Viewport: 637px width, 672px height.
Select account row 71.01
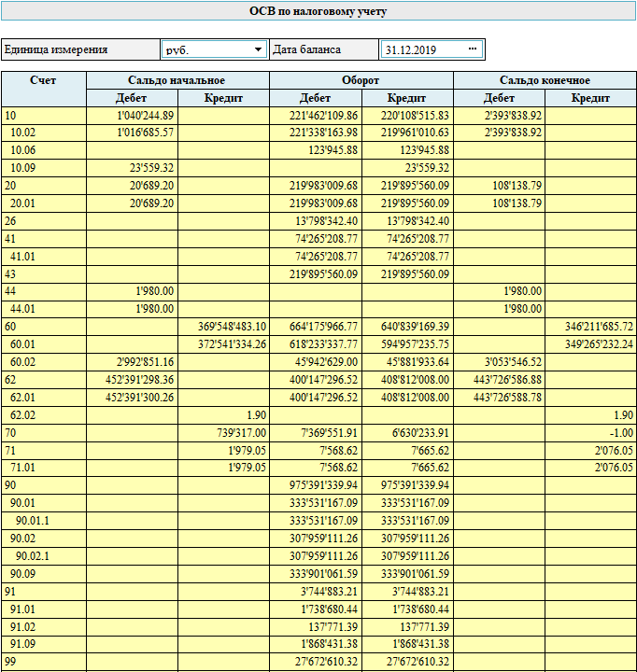coord(318,468)
